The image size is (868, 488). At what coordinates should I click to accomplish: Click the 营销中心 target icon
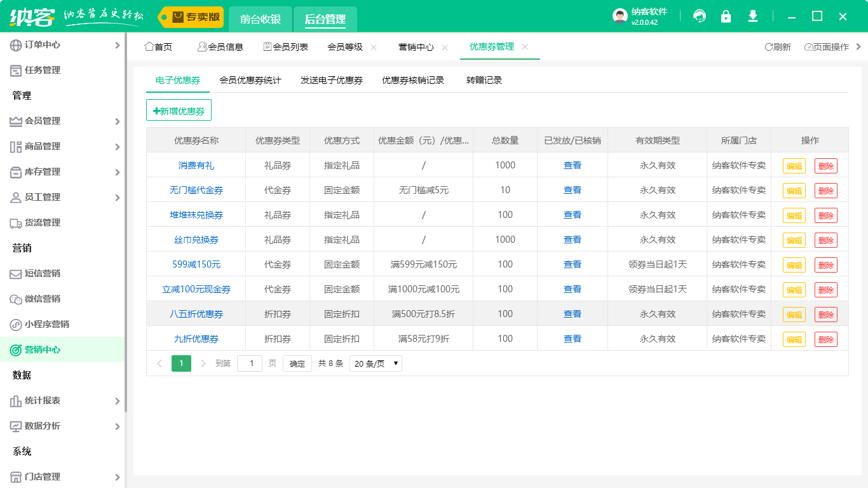point(16,349)
